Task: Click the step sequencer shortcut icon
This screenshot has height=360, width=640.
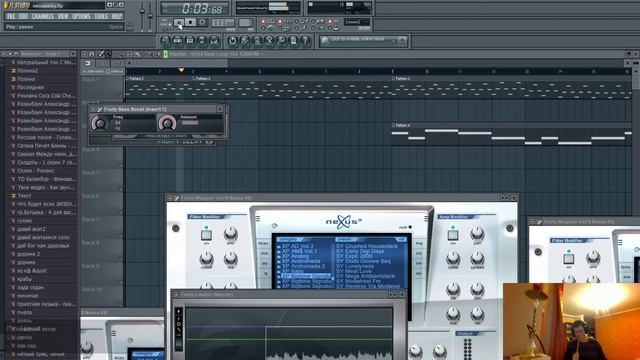Action: click(178, 40)
